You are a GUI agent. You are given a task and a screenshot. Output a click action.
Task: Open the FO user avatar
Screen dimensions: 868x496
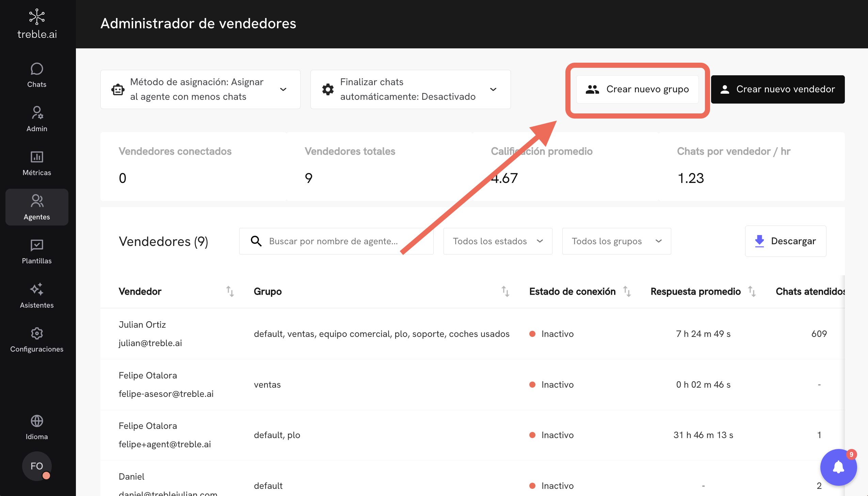37,466
